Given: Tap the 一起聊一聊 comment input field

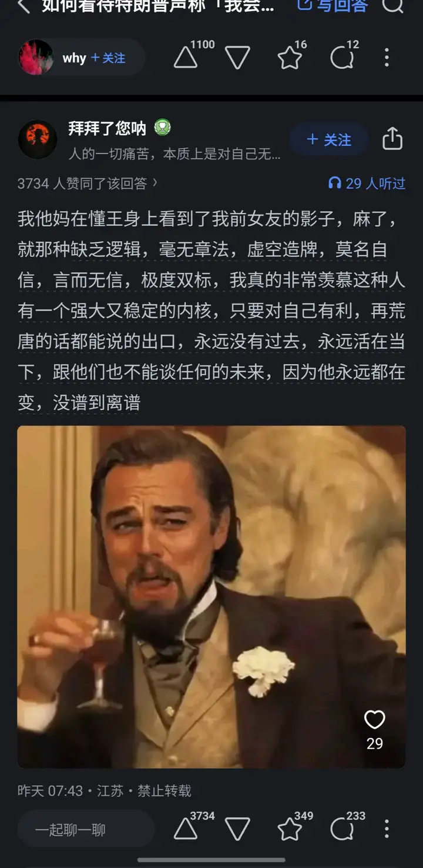Looking at the screenshot, I should coord(86,830).
